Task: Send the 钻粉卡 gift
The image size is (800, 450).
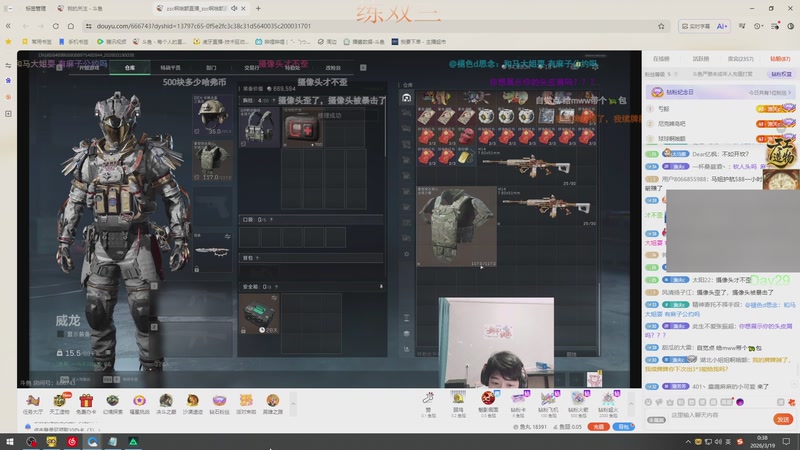Action: pos(518,404)
